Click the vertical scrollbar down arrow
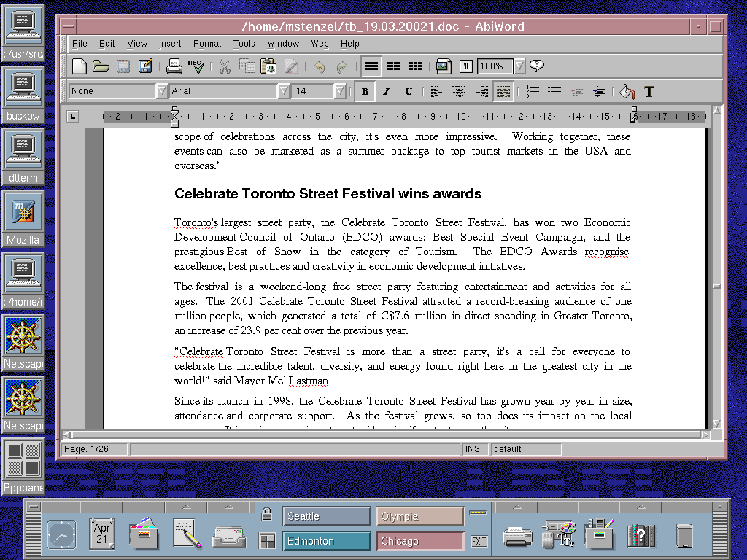 click(716, 424)
